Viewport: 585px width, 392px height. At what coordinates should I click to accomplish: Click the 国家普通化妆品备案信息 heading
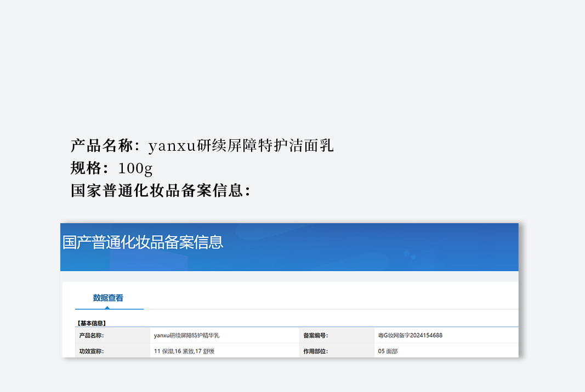click(x=161, y=191)
